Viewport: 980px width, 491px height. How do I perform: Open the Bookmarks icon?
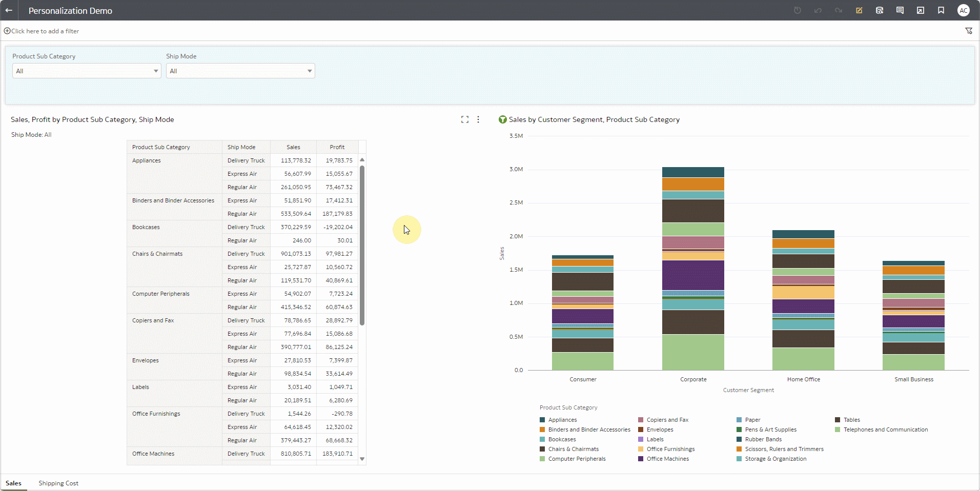941,10
